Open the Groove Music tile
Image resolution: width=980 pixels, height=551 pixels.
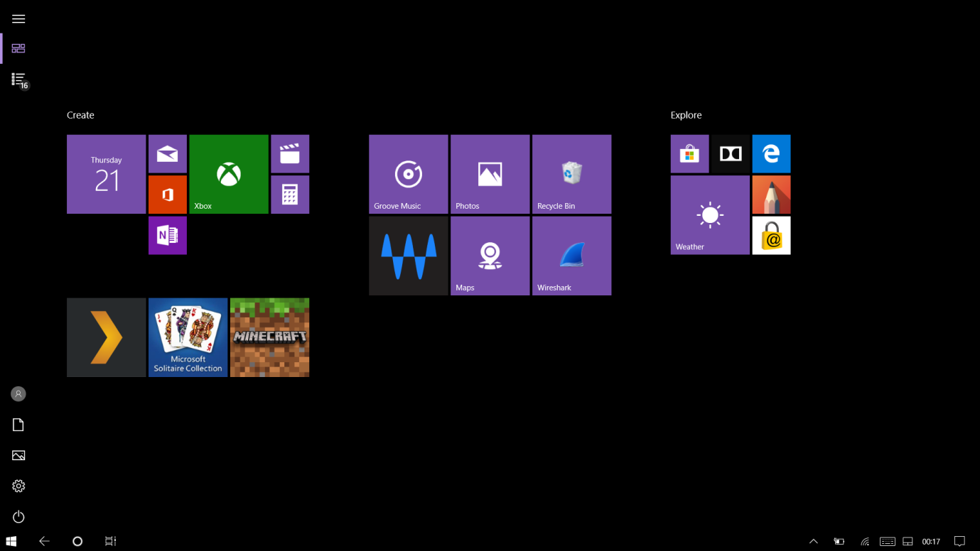tap(408, 174)
